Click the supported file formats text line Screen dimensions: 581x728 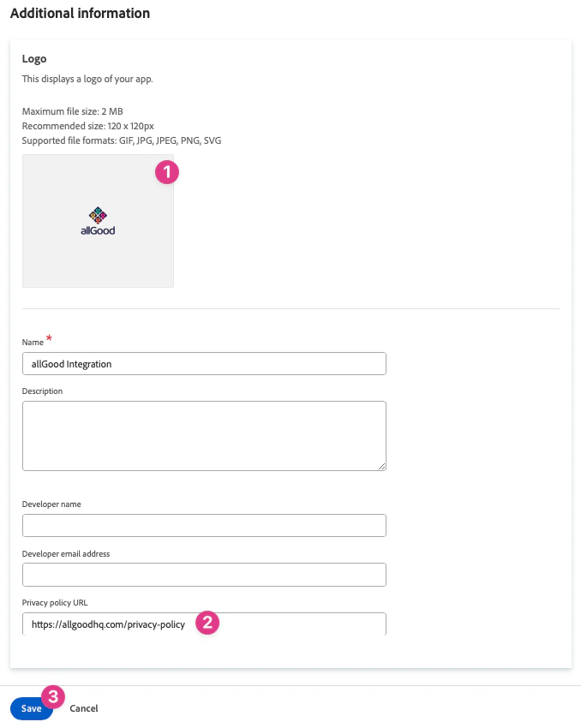(122, 140)
